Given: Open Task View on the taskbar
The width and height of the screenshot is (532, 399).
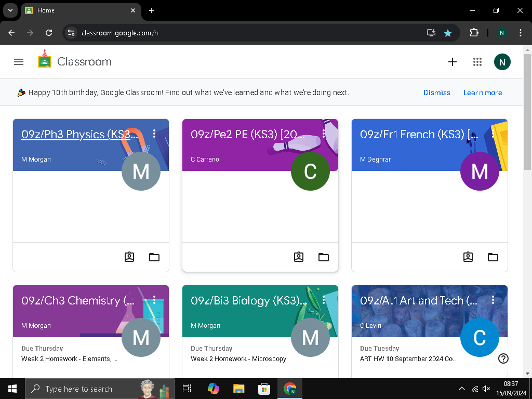Looking at the screenshot, I should coord(187,389).
